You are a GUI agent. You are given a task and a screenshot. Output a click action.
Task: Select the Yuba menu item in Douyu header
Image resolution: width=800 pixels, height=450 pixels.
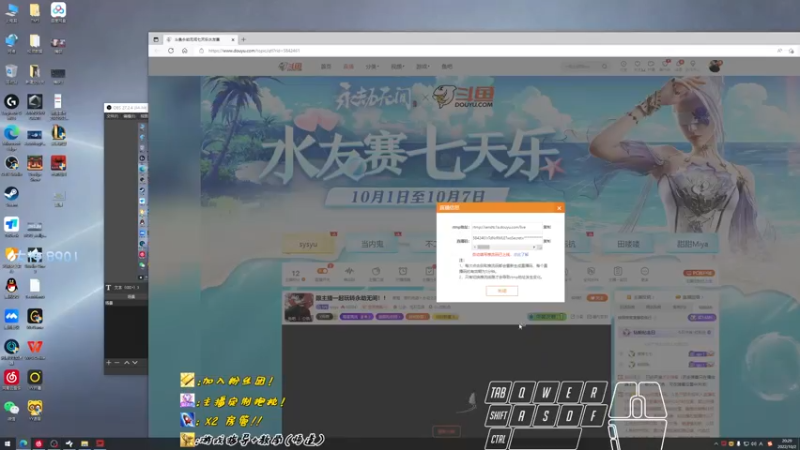click(x=447, y=66)
